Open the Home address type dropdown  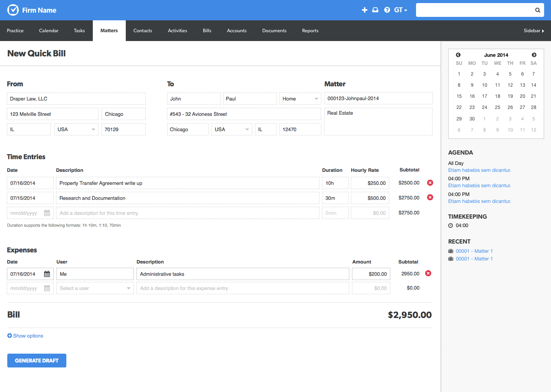click(300, 99)
